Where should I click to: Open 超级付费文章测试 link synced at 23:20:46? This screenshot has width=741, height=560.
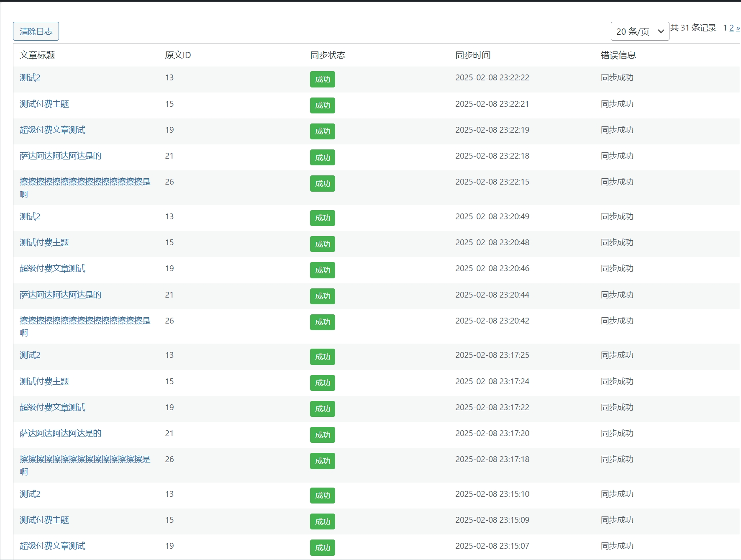(52, 268)
